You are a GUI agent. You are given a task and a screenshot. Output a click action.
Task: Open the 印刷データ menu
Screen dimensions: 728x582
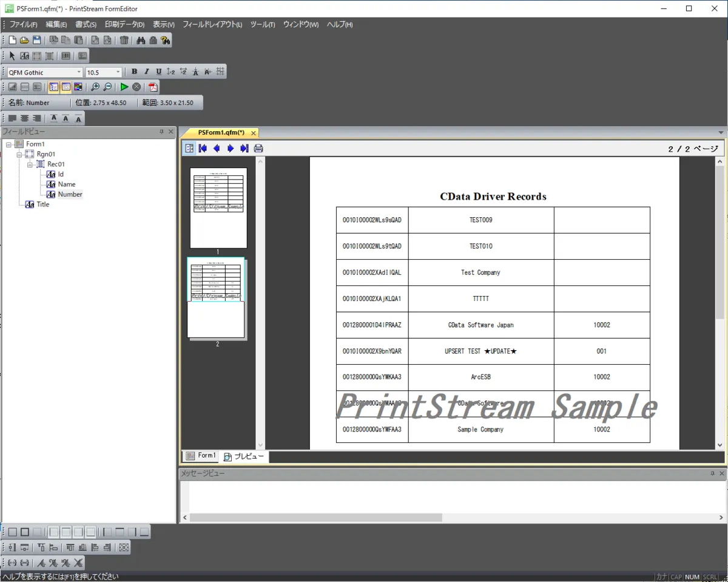click(124, 24)
